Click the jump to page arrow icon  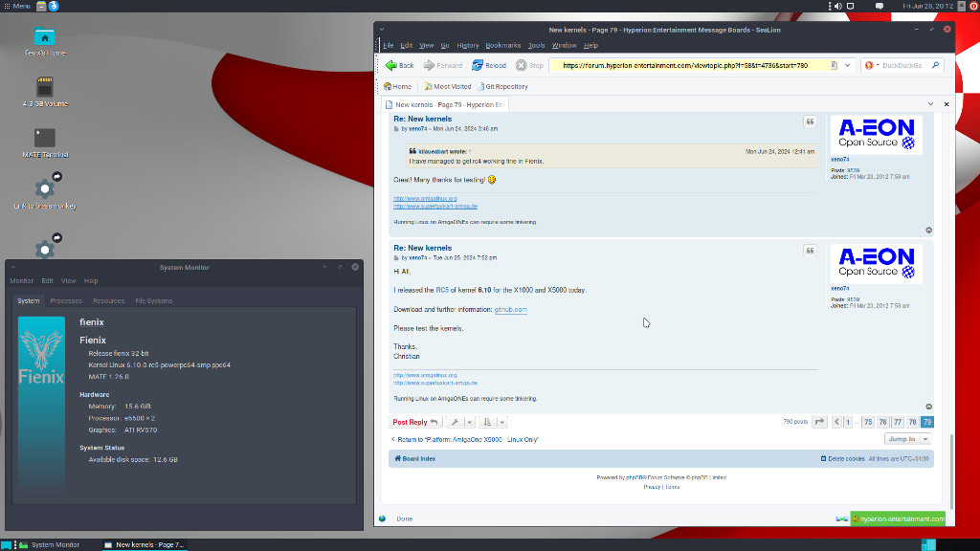(819, 422)
